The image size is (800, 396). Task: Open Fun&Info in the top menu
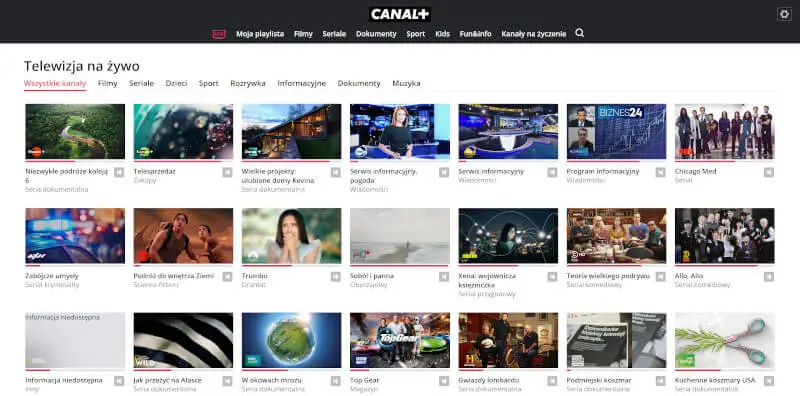coord(476,34)
